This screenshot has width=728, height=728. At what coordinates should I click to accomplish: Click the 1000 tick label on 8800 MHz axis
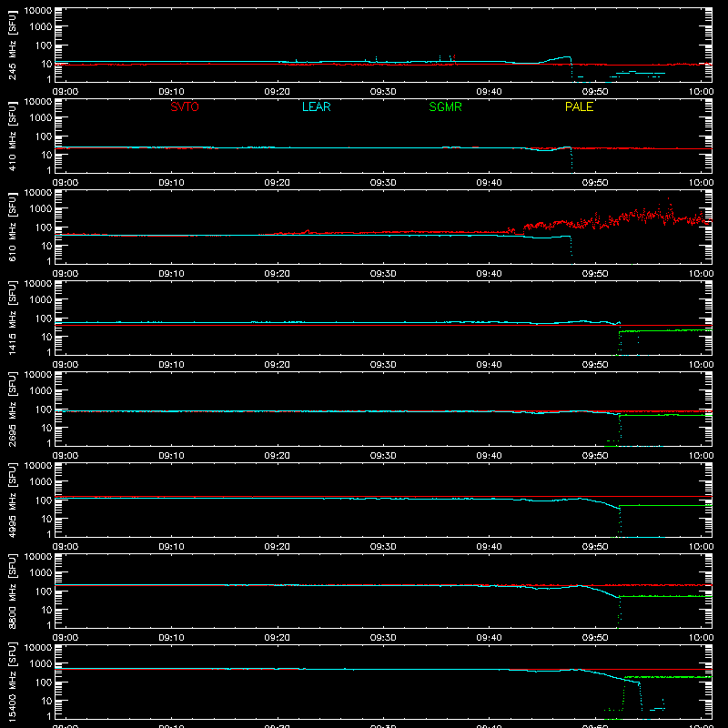[41, 572]
